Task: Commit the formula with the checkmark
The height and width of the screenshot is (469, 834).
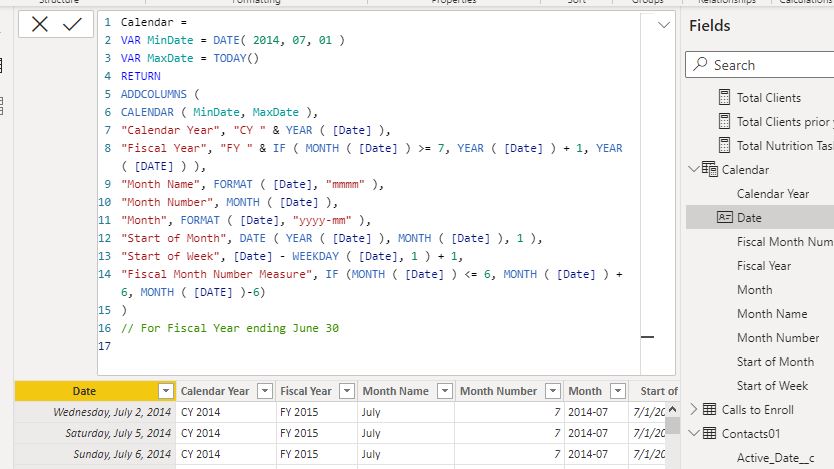Action: [72, 24]
